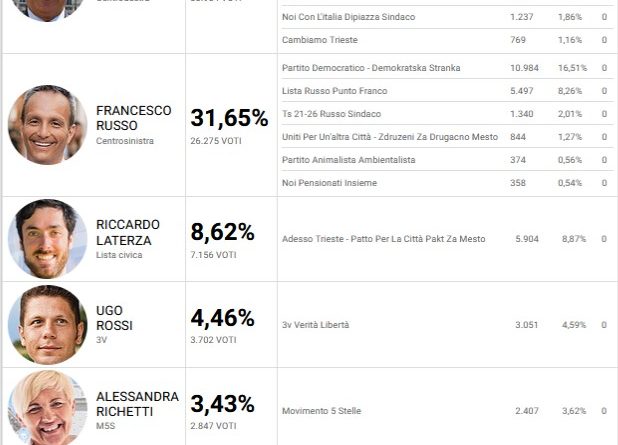
Task: Select the Ugo Rossi candidate name
Action: pos(114,318)
